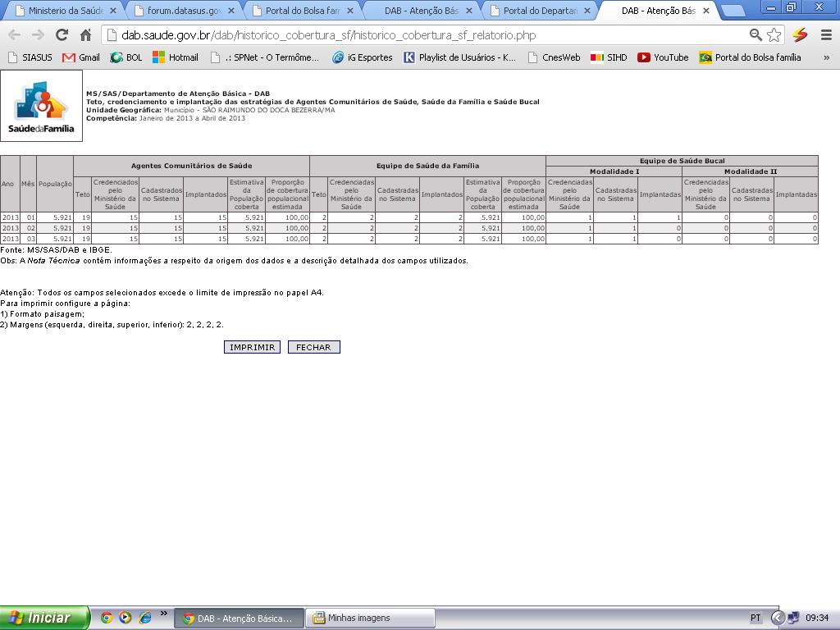Click the Equipe de Saúde da Família header
The image size is (840, 630).
(x=427, y=166)
